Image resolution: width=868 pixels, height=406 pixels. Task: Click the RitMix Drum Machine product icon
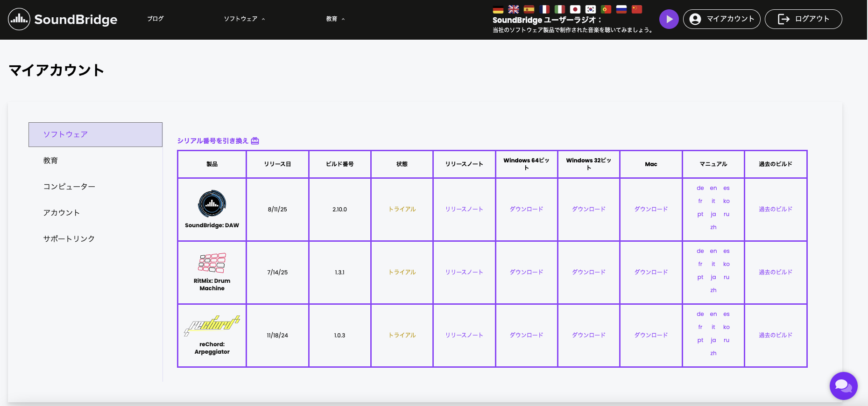212,263
